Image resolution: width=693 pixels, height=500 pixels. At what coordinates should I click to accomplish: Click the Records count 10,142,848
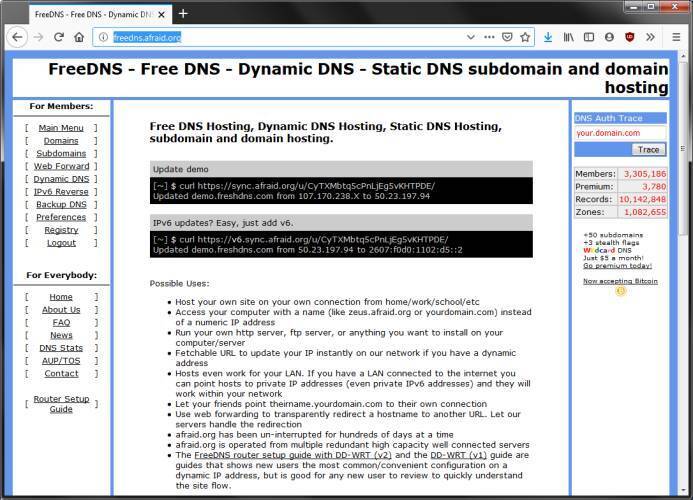(642, 199)
